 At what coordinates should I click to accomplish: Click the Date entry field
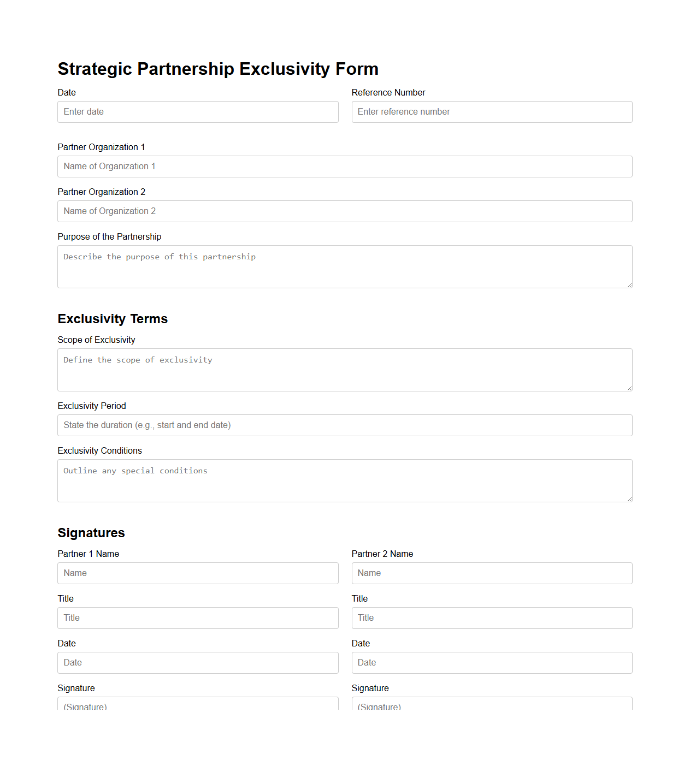coord(198,112)
